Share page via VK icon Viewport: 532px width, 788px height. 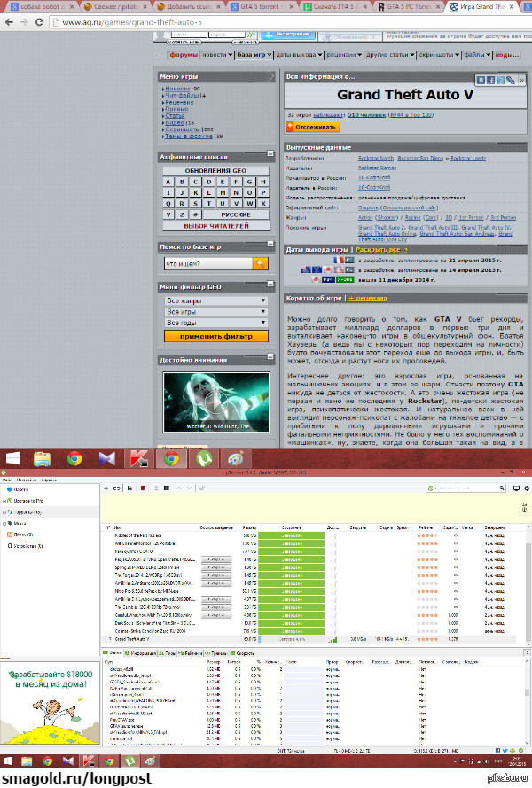pos(481,80)
